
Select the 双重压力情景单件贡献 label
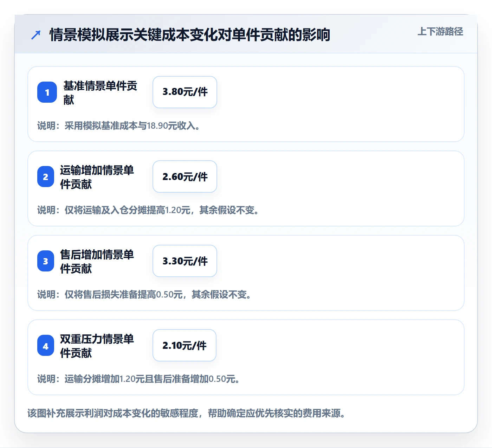[x=97, y=346]
